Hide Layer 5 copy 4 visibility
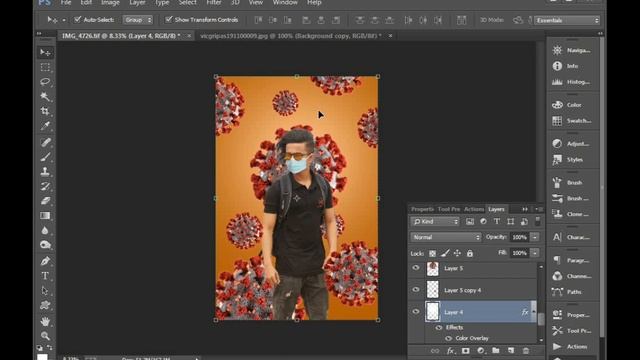This screenshot has height=360, width=640. click(416, 290)
